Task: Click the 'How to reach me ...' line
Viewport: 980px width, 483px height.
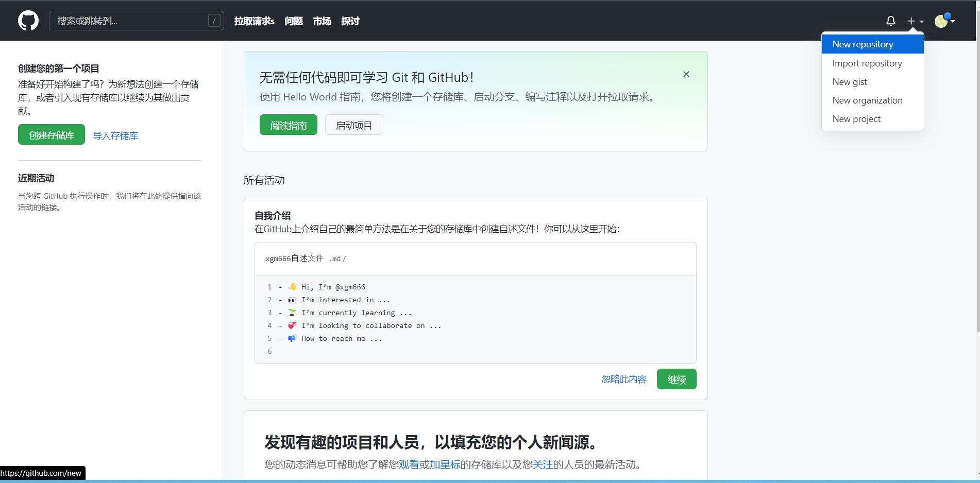Action: [x=342, y=338]
